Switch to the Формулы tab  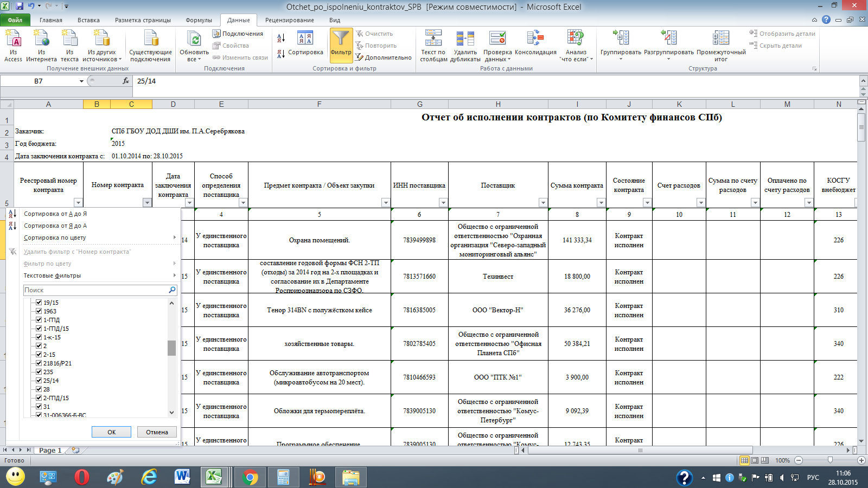tap(199, 20)
